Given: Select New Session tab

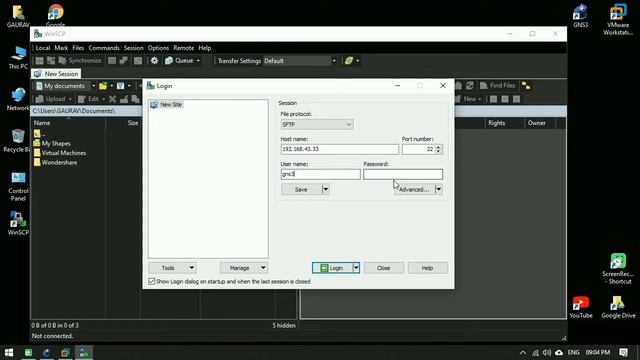Looking at the screenshot, I should tap(56, 74).
